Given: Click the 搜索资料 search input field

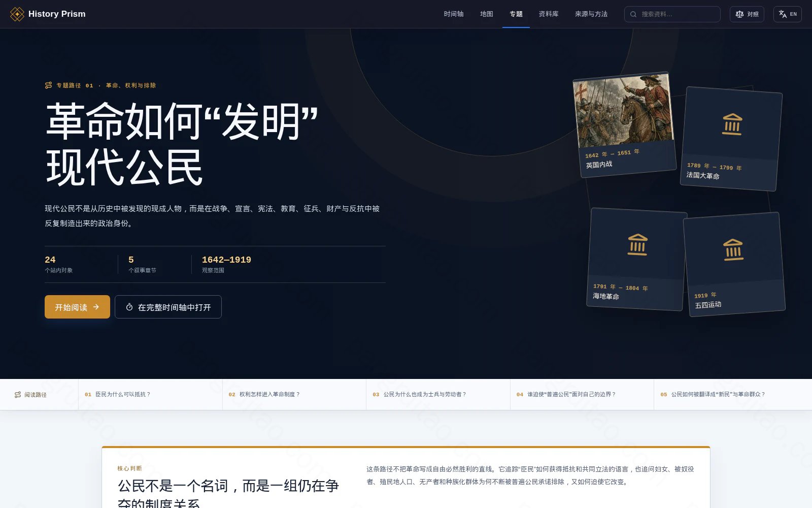Looking at the screenshot, I should point(672,14).
